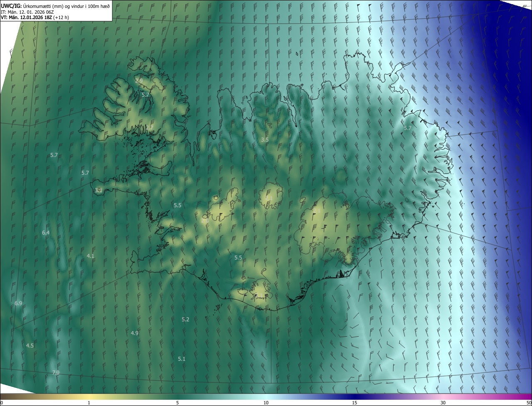
Task: Click the 3.5 value label
Action: click(x=264, y=139)
